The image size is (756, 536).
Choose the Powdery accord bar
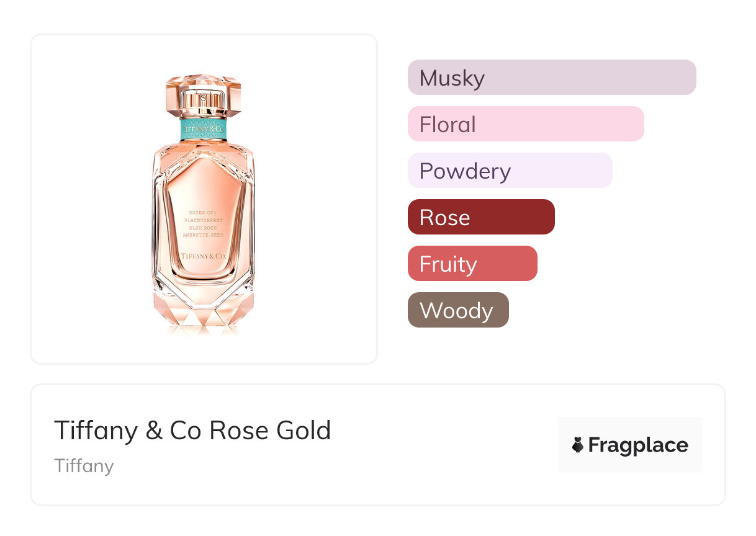click(510, 171)
